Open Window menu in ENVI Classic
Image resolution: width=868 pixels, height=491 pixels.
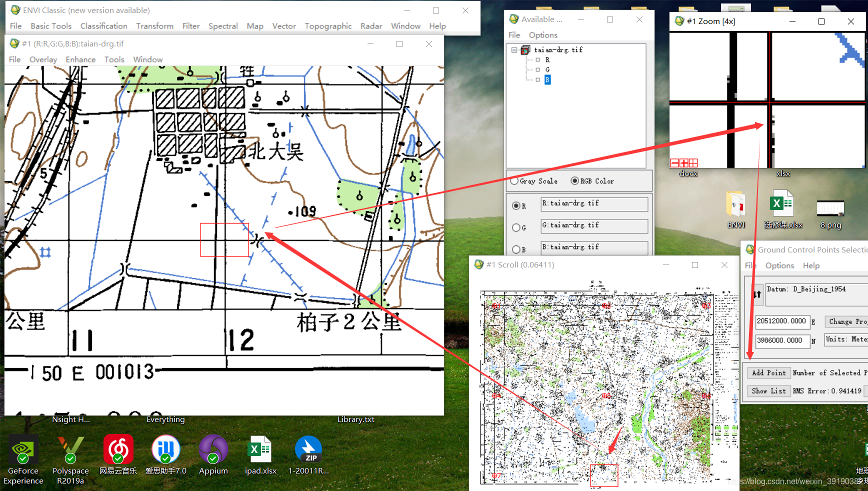405,26
